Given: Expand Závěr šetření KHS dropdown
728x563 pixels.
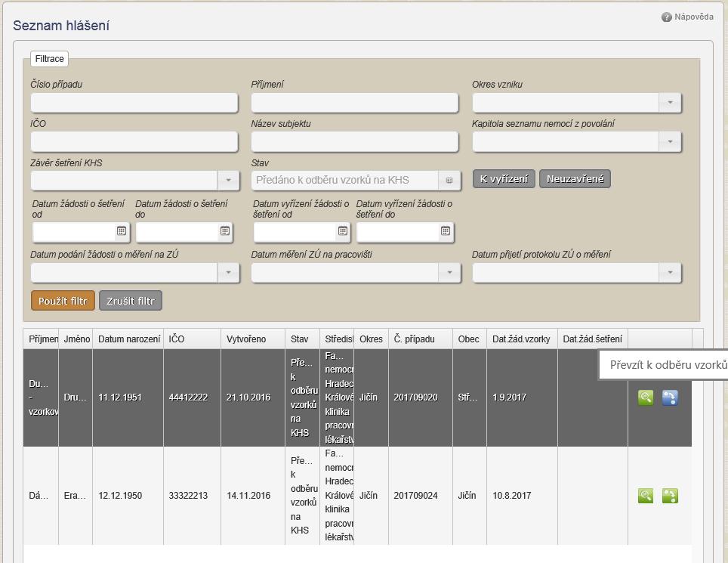Looking at the screenshot, I should pos(228,180).
